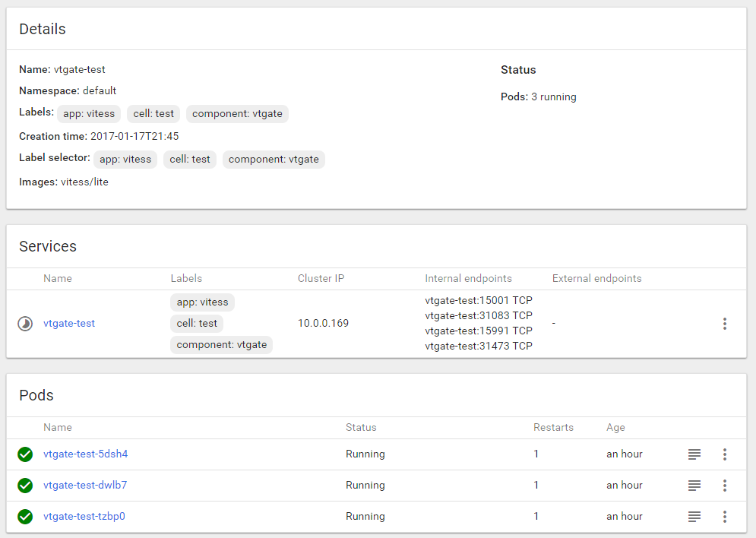The height and width of the screenshot is (538, 756).
Task: Click the Name column header in Pods
Action: [58, 428]
